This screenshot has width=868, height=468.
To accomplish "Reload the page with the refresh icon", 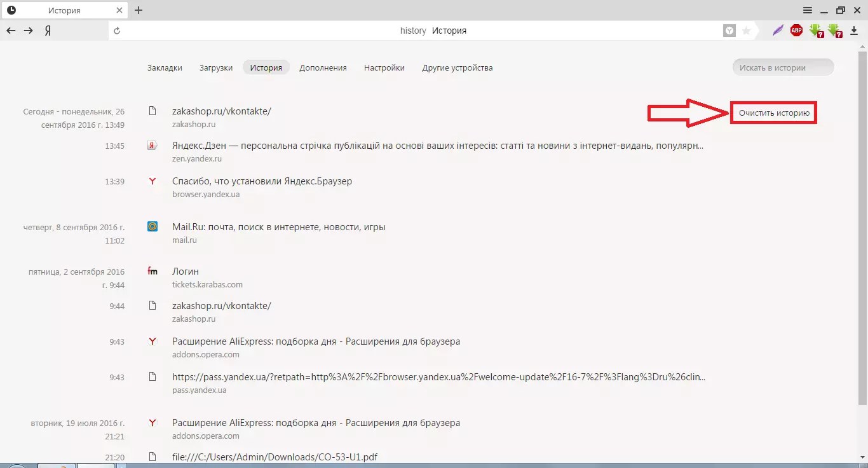I will (x=117, y=31).
